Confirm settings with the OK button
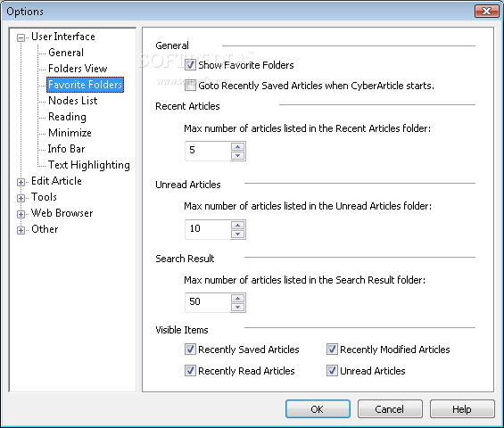The image size is (504, 428). tap(318, 409)
